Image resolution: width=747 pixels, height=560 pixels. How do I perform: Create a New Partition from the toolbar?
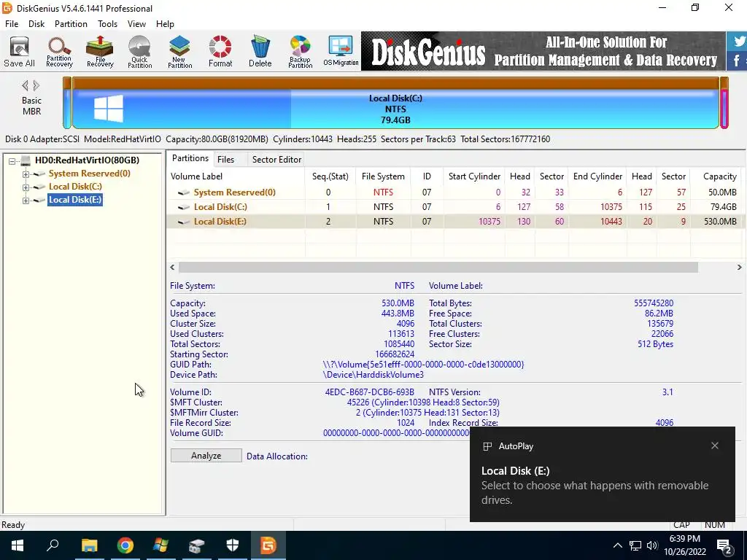point(179,52)
